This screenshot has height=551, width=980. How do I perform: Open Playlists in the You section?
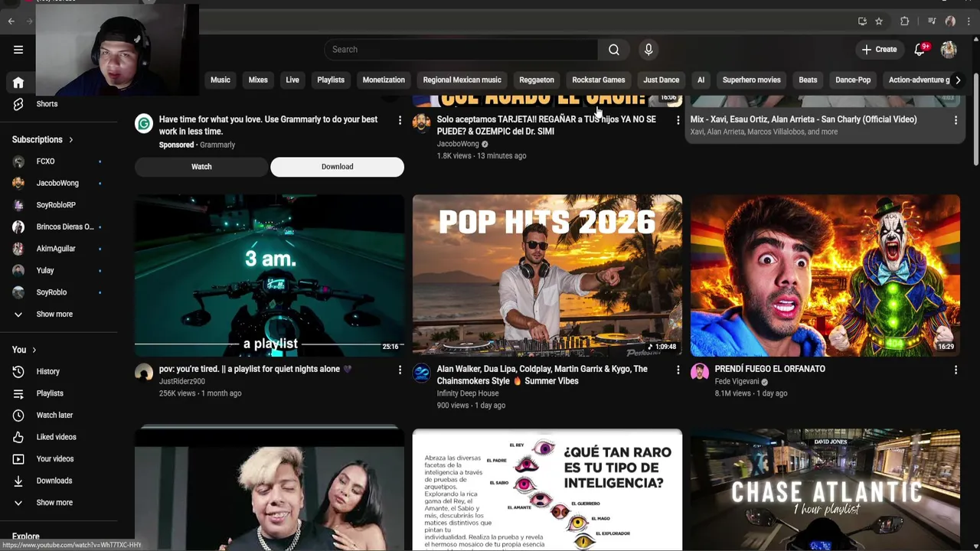(x=50, y=393)
